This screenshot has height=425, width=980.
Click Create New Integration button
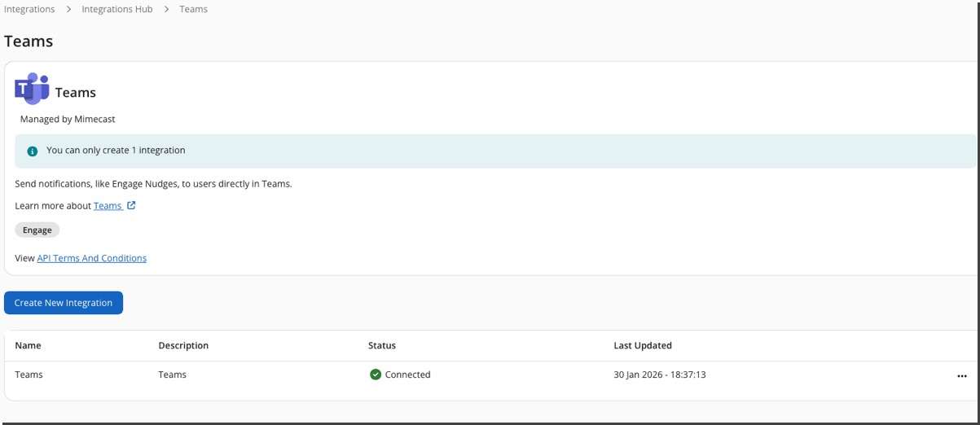click(x=64, y=303)
